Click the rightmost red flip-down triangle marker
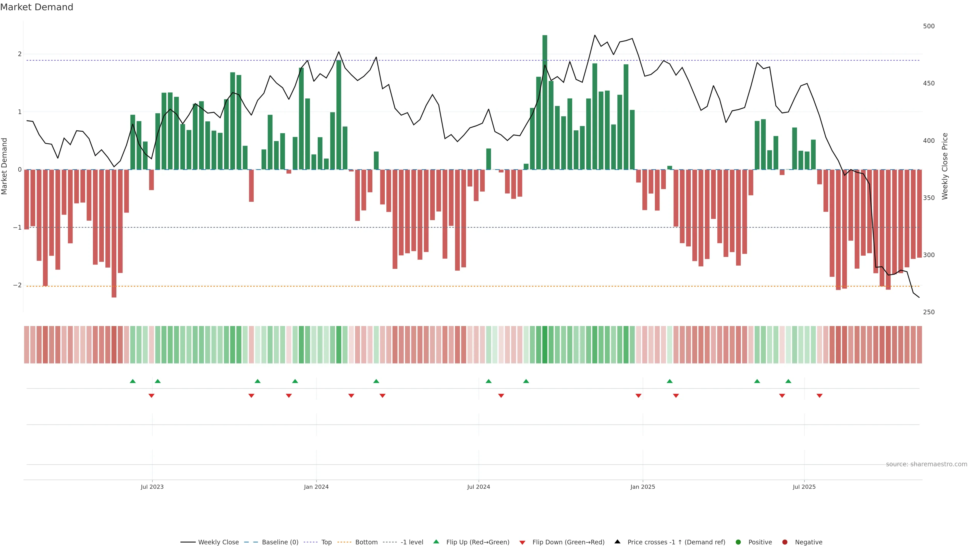The width and height of the screenshot is (980, 551). click(819, 396)
